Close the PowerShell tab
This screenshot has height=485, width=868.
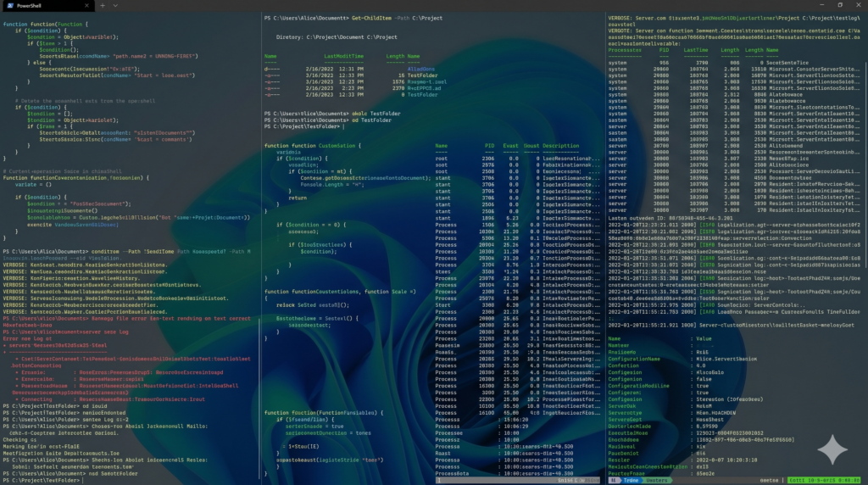[86, 6]
